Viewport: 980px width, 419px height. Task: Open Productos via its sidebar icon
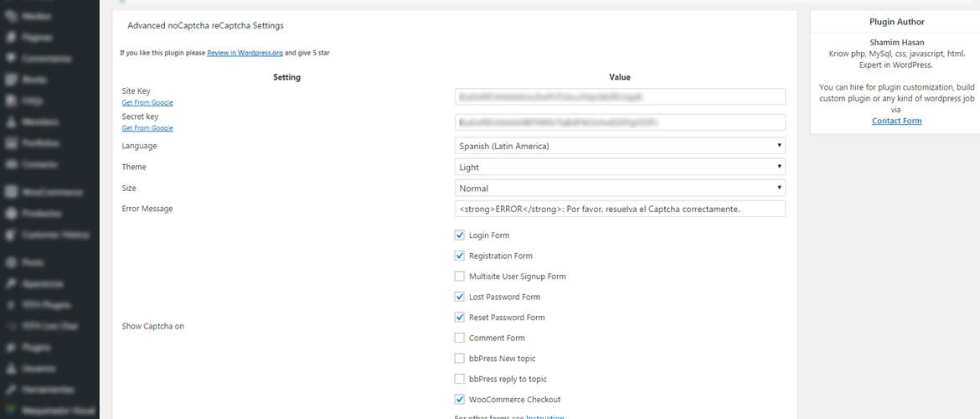coord(12,213)
